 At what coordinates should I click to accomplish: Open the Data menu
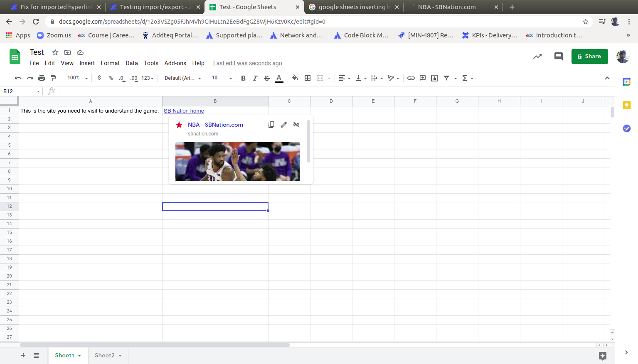pos(132,63)
